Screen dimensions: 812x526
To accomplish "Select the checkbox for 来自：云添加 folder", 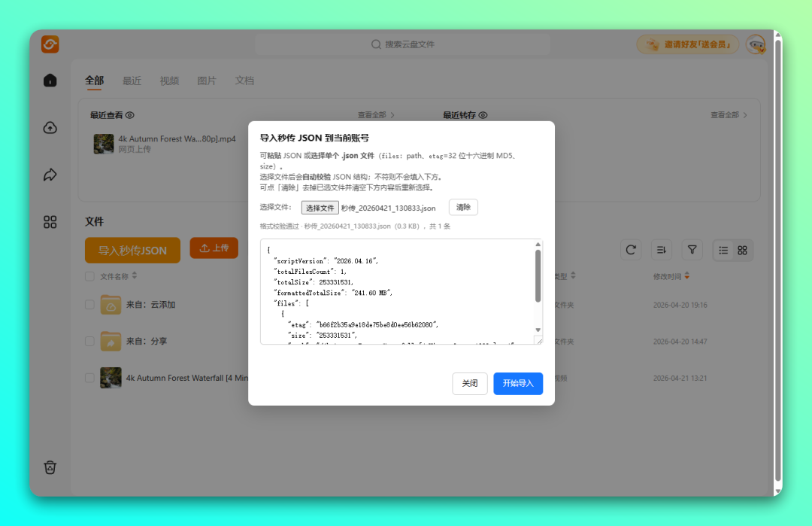I will (89, 305).
